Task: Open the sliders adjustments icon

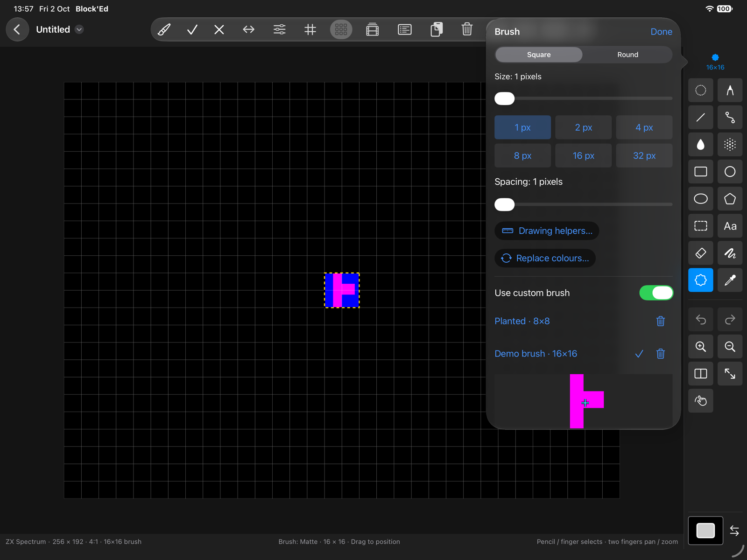Action: (x=279, y=29)
